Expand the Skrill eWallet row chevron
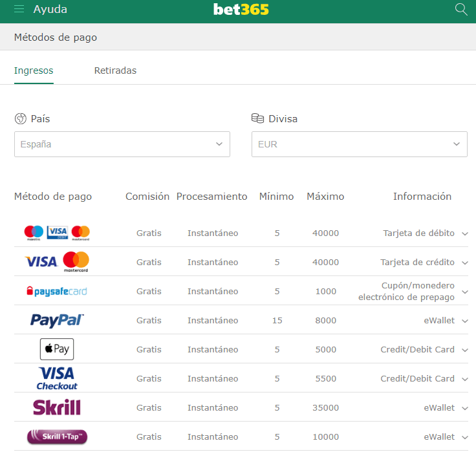Viewport: 476px width, 452px height. tap(465, 408)
